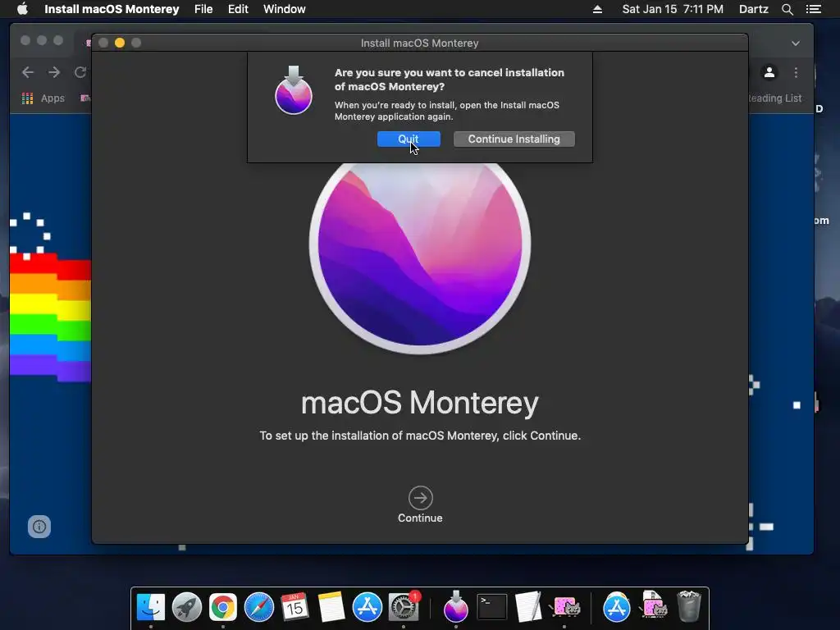The height and width of the screenshot is (630, 840).
Task: Click the Chrome forward arrow
Action: 54,72
